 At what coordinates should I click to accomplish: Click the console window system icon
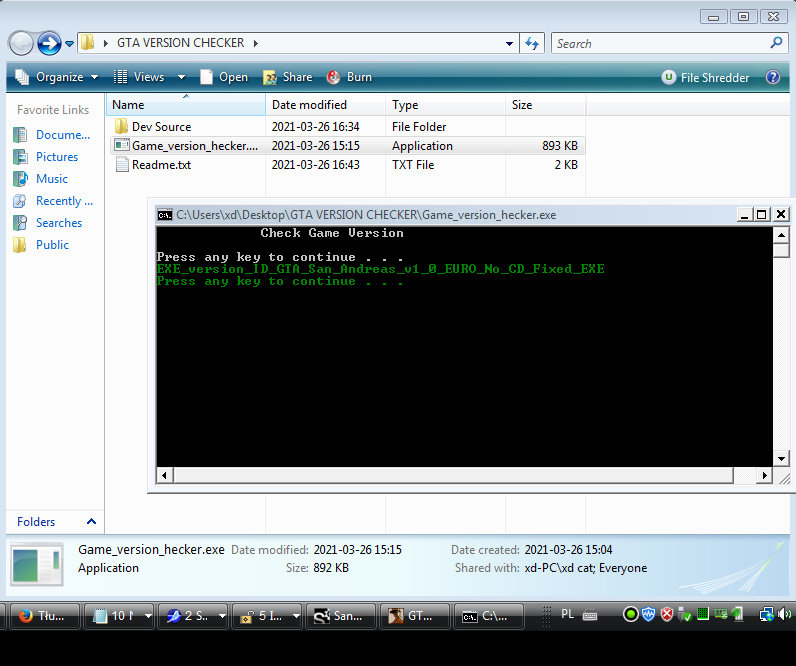click(164, 215)
